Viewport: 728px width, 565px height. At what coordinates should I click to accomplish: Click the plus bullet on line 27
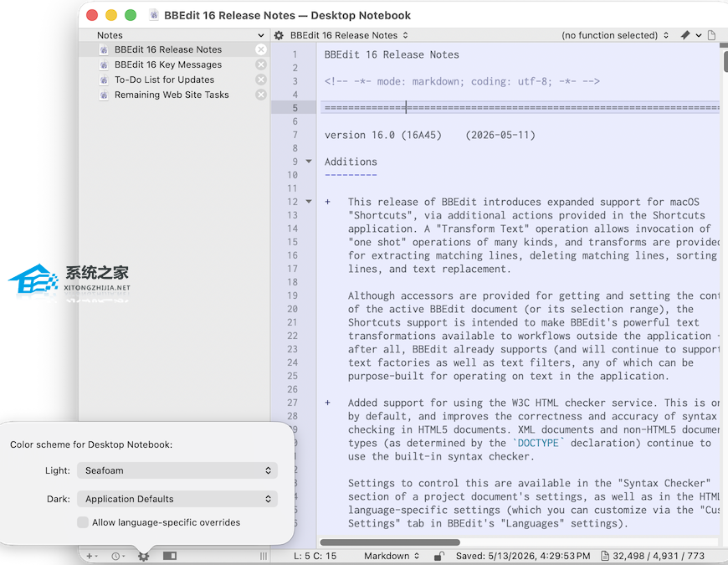[327, 403]
